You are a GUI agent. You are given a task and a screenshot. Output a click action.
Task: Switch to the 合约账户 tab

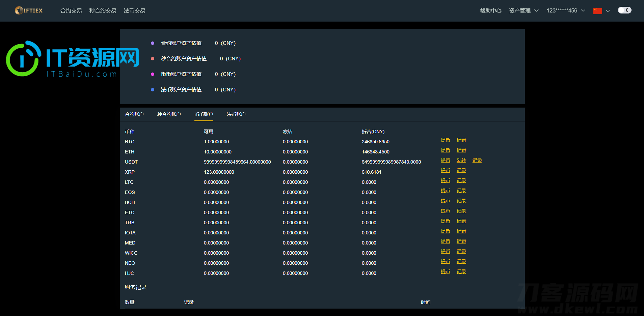tap(134, 114)
